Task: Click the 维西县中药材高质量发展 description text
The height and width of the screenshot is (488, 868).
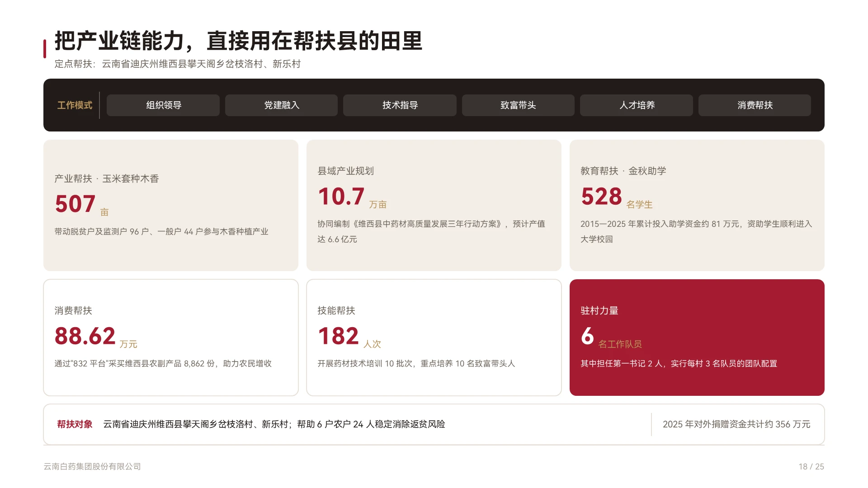Action: (431, 231)
